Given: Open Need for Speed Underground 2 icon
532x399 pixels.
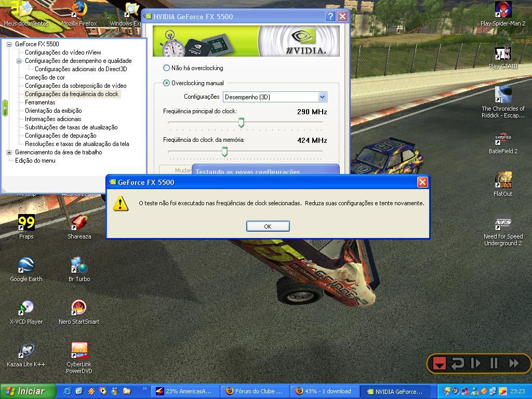Looking at the screenshot, I should (503, 232).
